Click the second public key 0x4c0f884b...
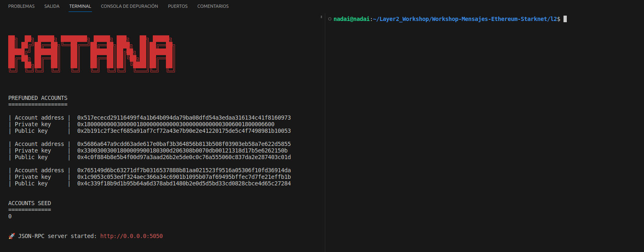644x252 pixels. click(x=184, y=157)
